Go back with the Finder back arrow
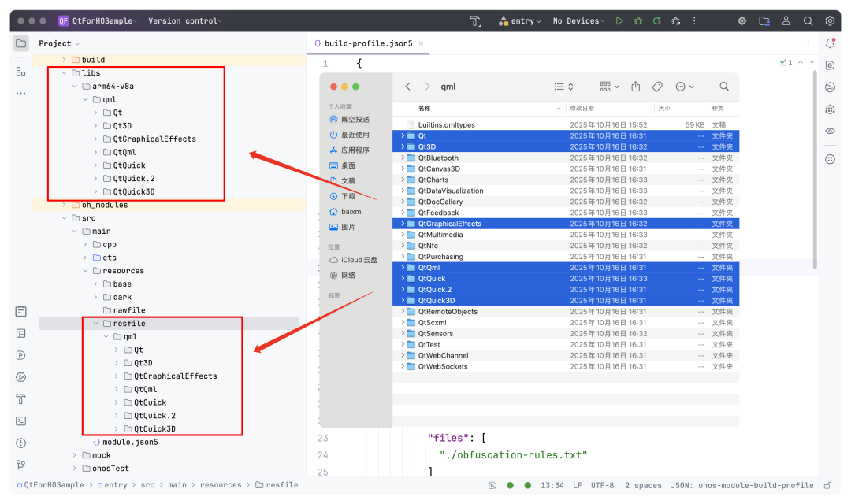 407,87
